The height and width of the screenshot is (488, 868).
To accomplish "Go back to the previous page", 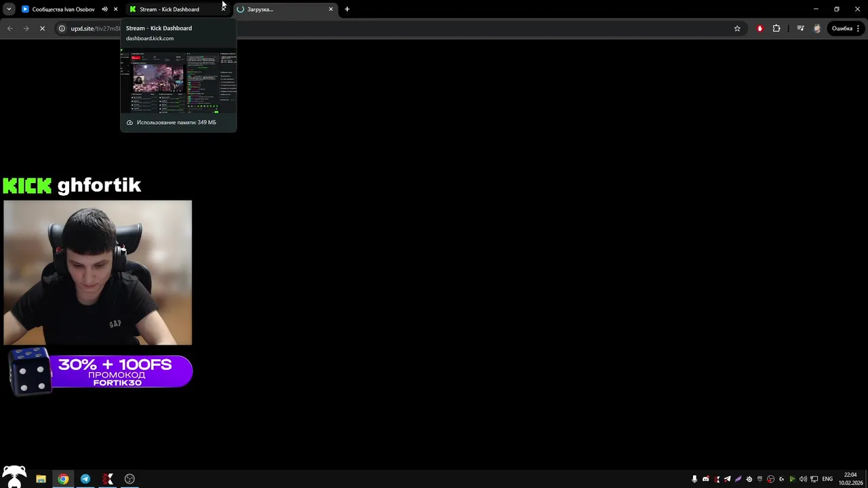I will pos(9,28).
